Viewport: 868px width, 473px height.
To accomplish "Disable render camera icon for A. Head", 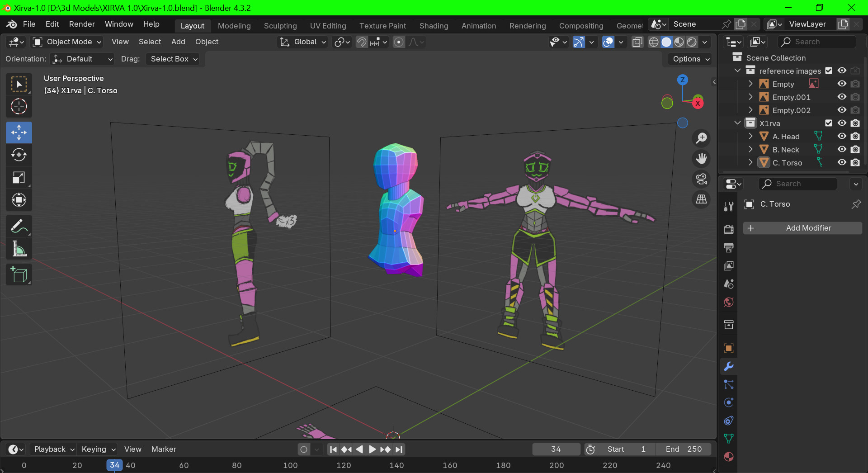I will [x=855, y=136].
